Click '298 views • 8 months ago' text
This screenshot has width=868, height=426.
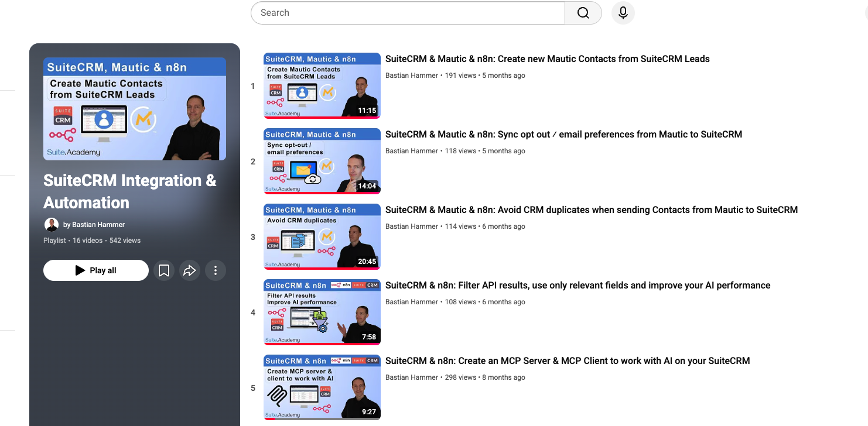tap(485, 377)
